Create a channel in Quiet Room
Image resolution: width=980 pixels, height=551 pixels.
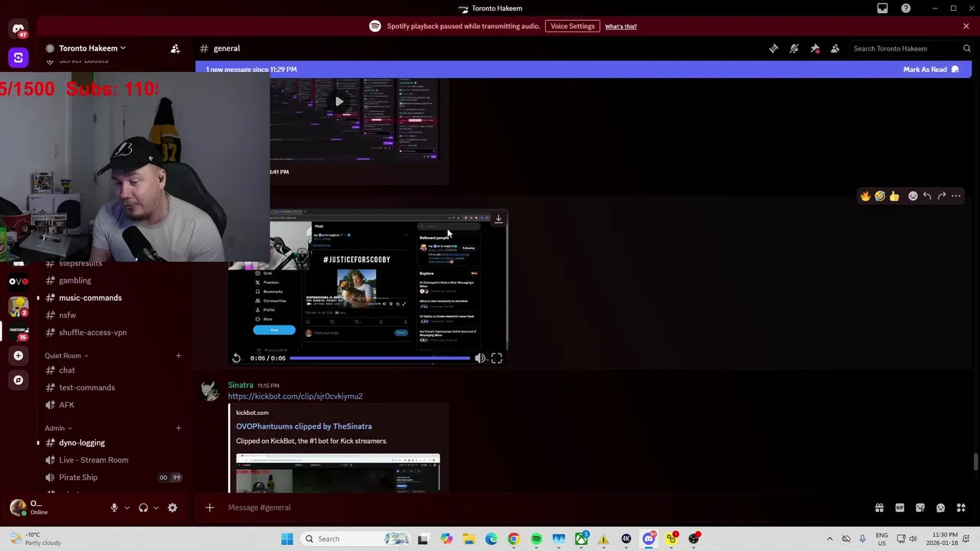point(178,356)
